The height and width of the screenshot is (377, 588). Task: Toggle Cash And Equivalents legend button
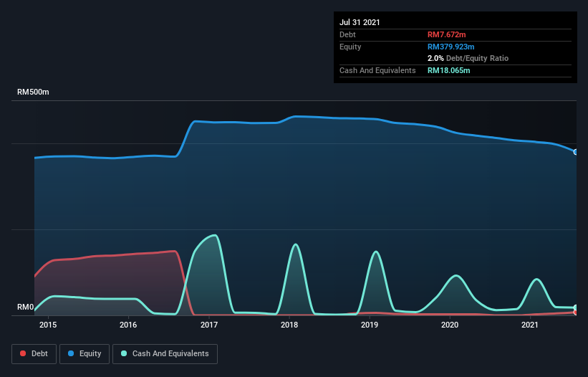(165, 354)
